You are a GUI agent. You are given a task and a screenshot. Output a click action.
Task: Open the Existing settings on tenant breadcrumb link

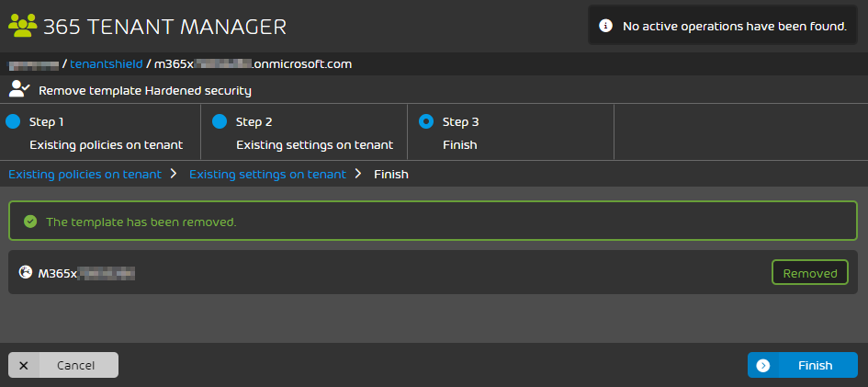[x=267, y=175]
